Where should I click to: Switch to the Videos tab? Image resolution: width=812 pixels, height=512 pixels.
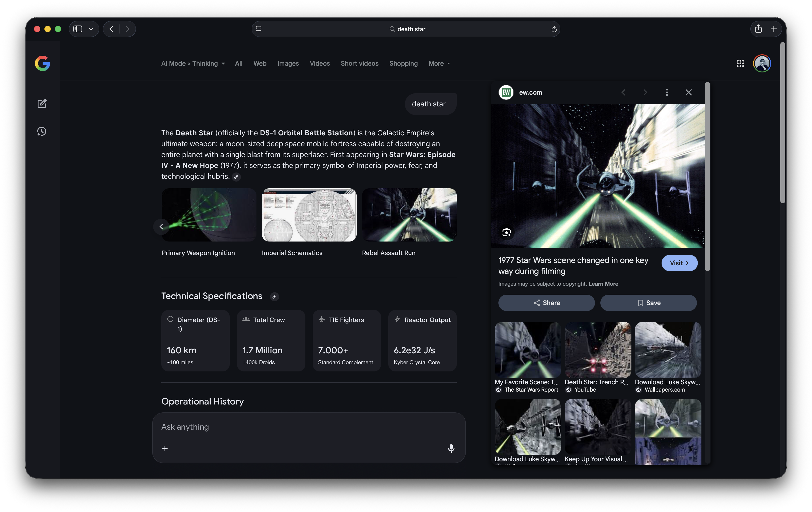320,63
